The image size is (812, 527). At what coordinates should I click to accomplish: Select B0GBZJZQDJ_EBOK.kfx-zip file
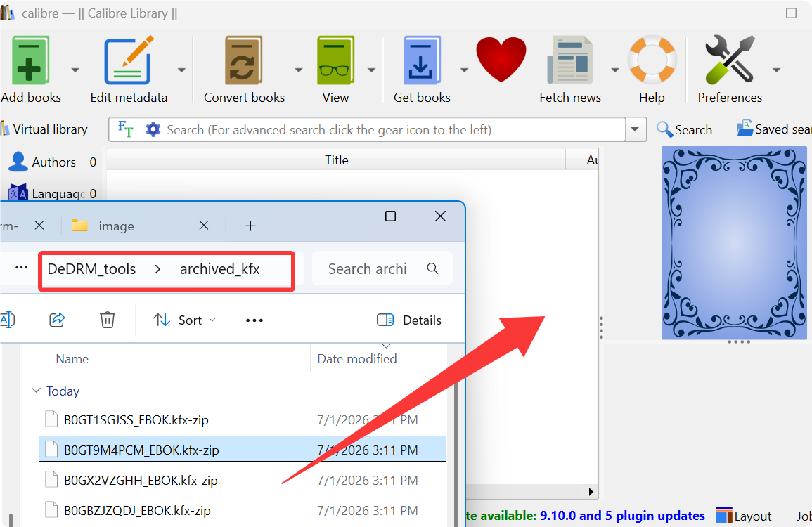point(243,510)
